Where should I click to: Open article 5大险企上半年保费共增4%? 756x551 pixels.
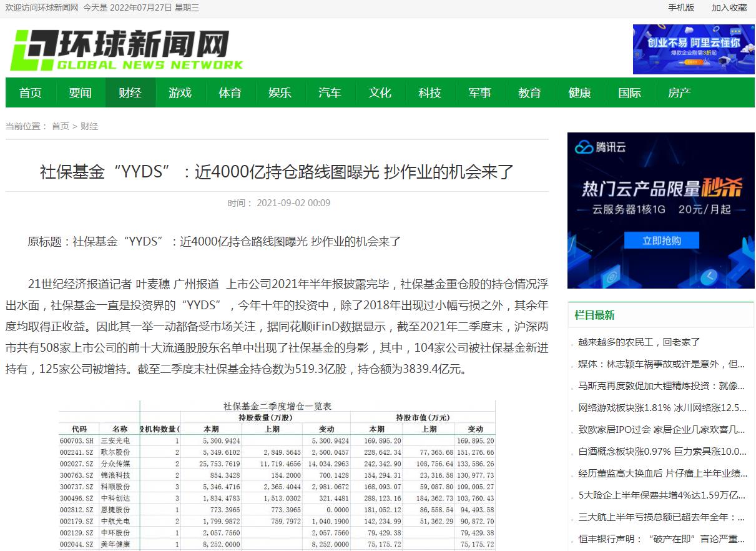(662, 495)
